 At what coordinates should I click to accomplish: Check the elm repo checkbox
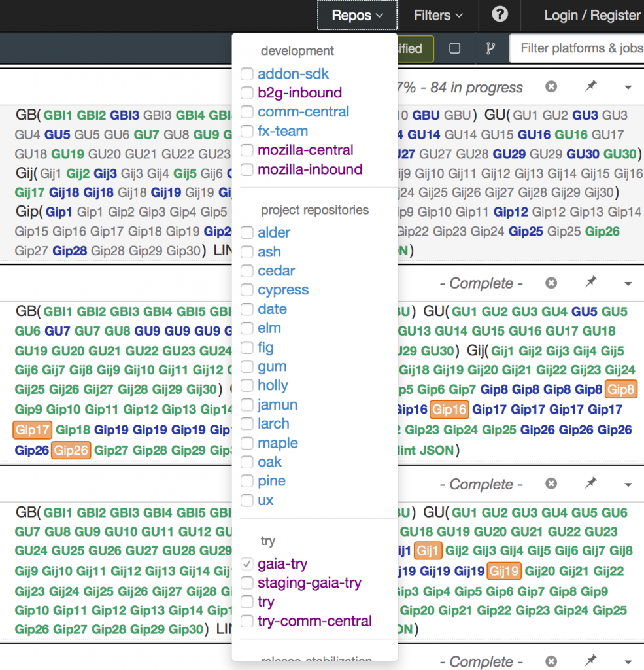click(x=247, y=328)
